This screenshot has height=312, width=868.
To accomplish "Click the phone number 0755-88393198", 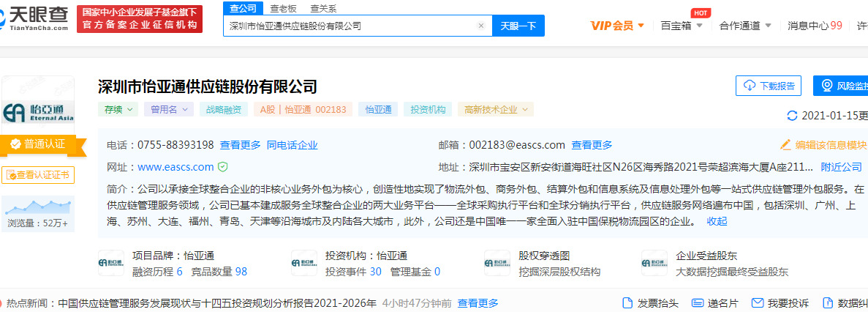I will coord(176,145).
